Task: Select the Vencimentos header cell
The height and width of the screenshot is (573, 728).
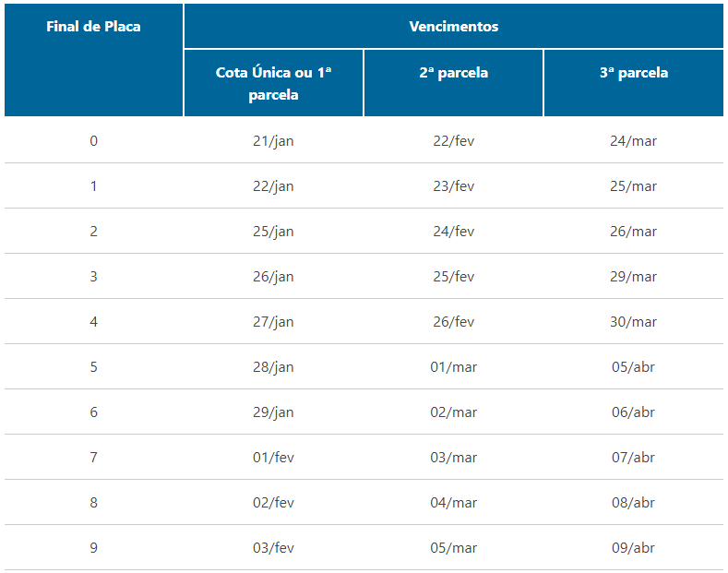Action: click(x=454, y=27)
